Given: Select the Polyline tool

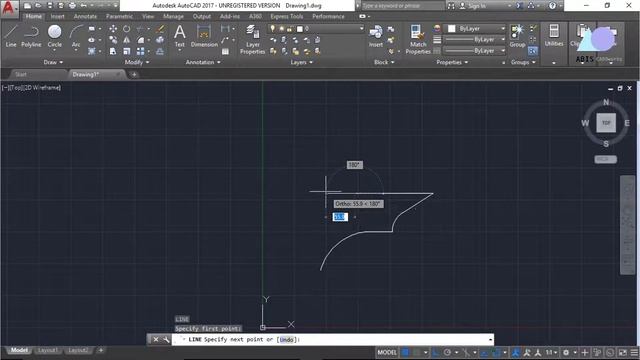Looking at the screenshot, I should click(x=31, y=36).
